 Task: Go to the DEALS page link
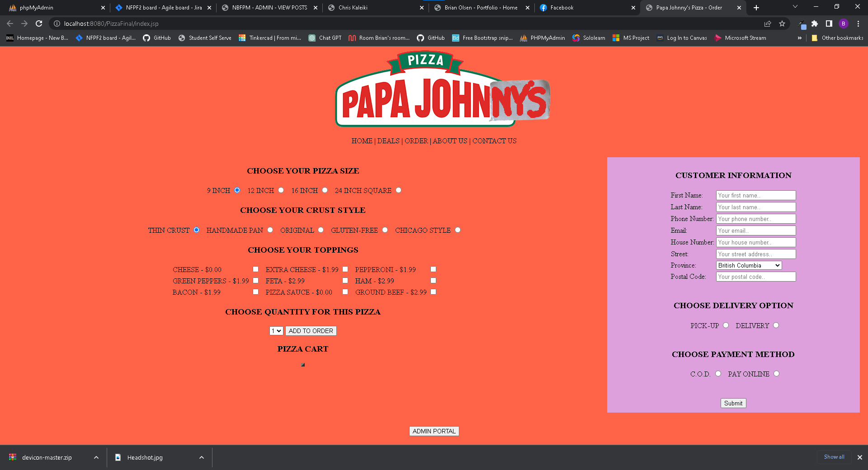[x=388, y=141]
